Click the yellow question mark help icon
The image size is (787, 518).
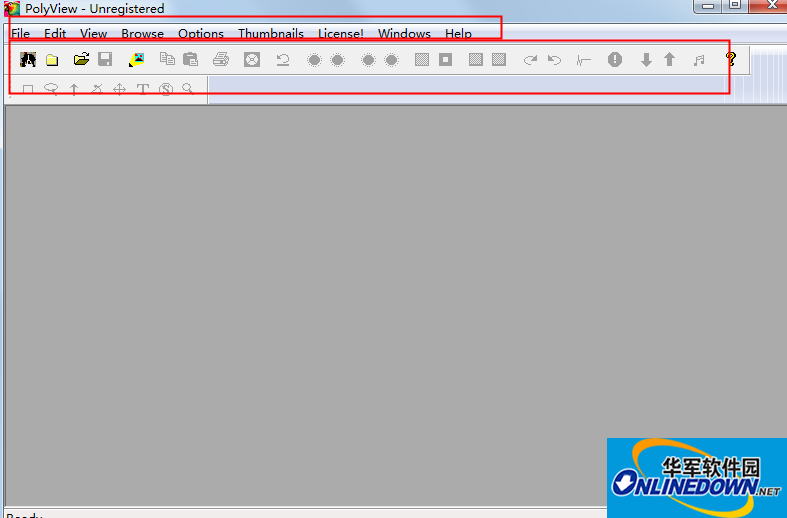[730, 60]
